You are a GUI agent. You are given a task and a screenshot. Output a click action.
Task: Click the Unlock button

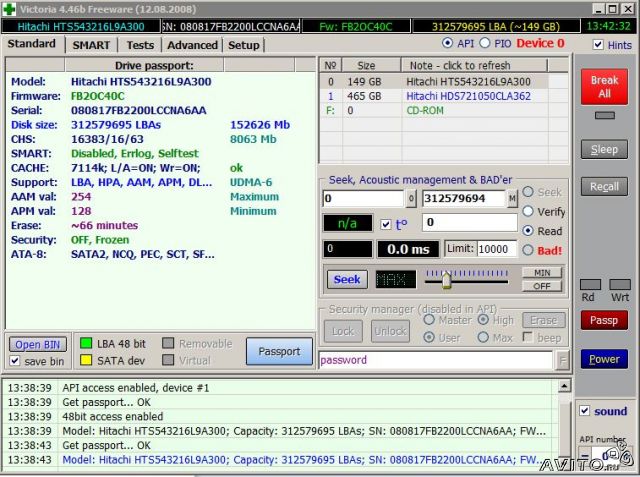[x=390, y=331]
